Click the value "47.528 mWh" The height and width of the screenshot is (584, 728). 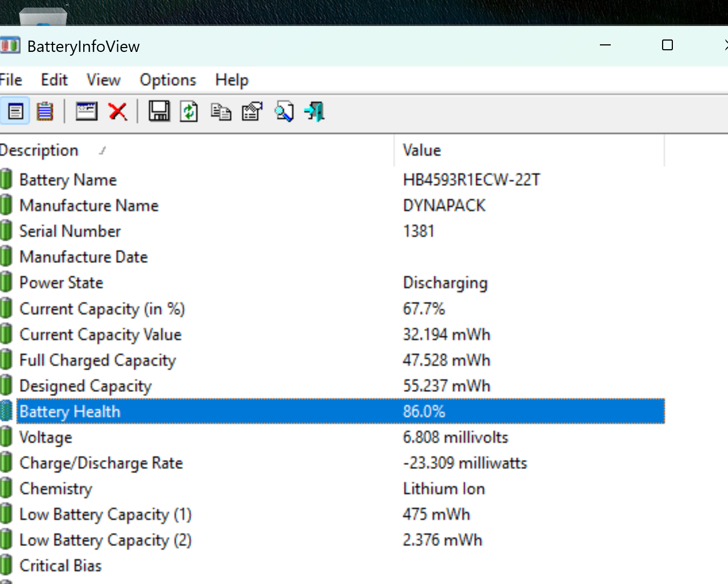(x=446, y=360)
